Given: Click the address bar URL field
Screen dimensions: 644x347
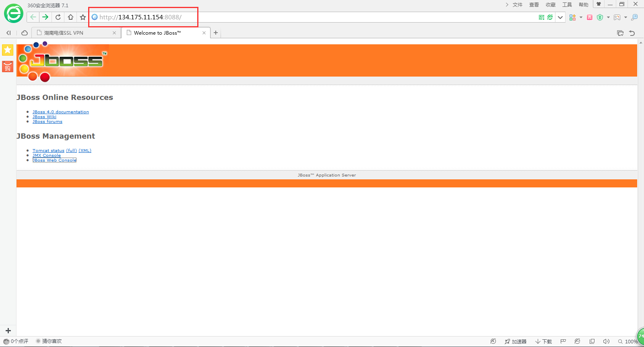Looking at the screenshot, I should pyautogui.click(x=314, y=17).
